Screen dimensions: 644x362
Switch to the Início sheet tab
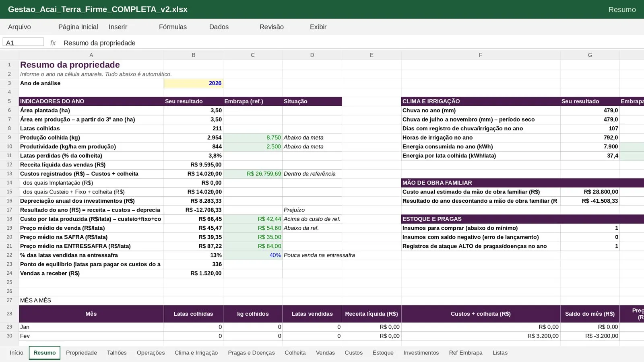coord(17,353)
